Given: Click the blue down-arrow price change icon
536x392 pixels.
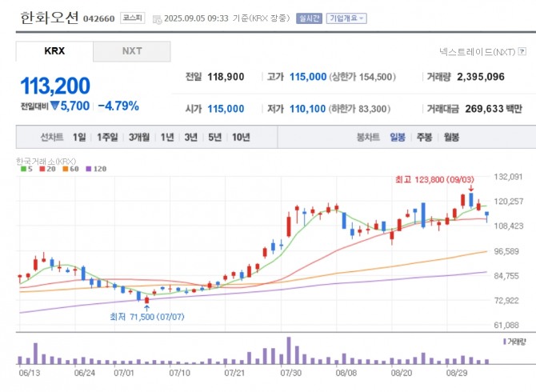Looking at the screenshot, I should 56,106.
